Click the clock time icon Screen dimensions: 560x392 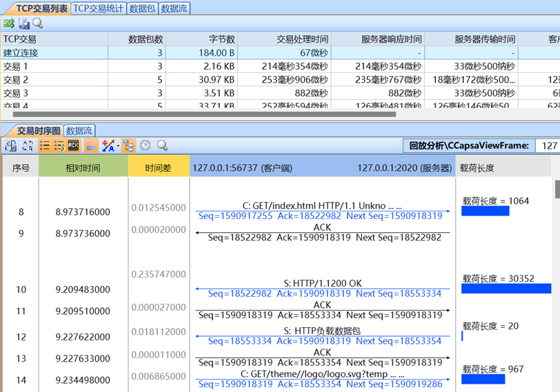[145, 145]
